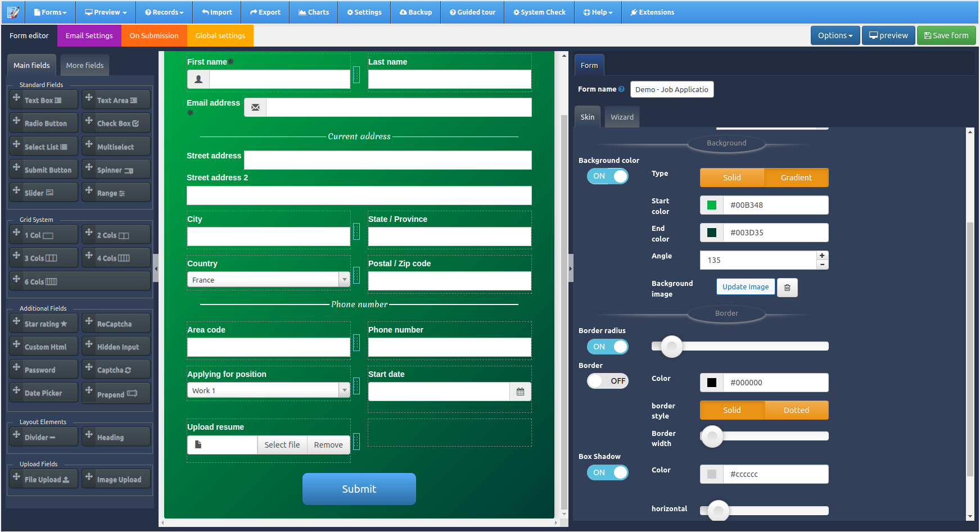
Task: Expand the Applying for position dropdown
Action: [344, 389]
